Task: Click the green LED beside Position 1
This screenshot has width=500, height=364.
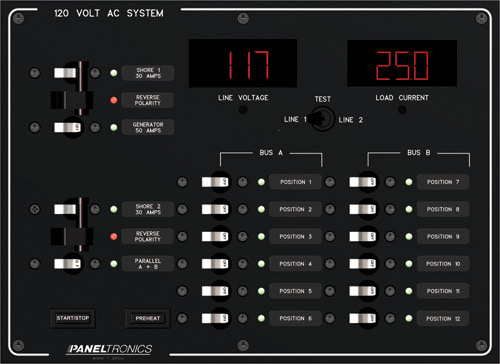Action: coord(261,182)
